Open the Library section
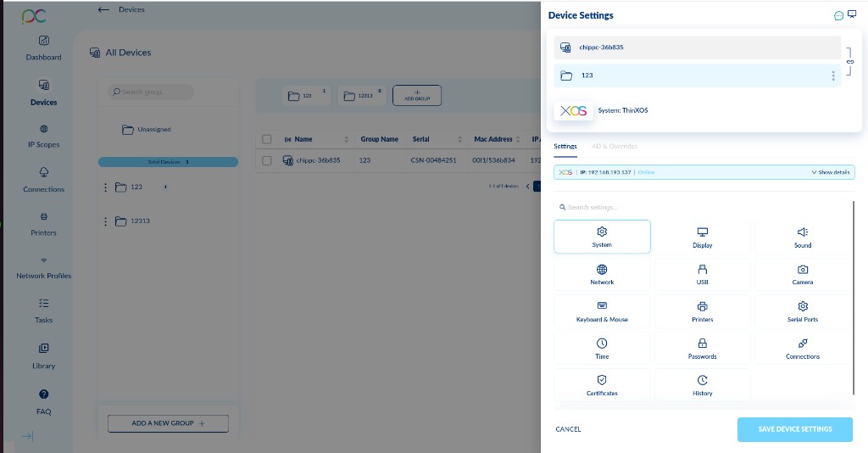 [x=44, y=356]
